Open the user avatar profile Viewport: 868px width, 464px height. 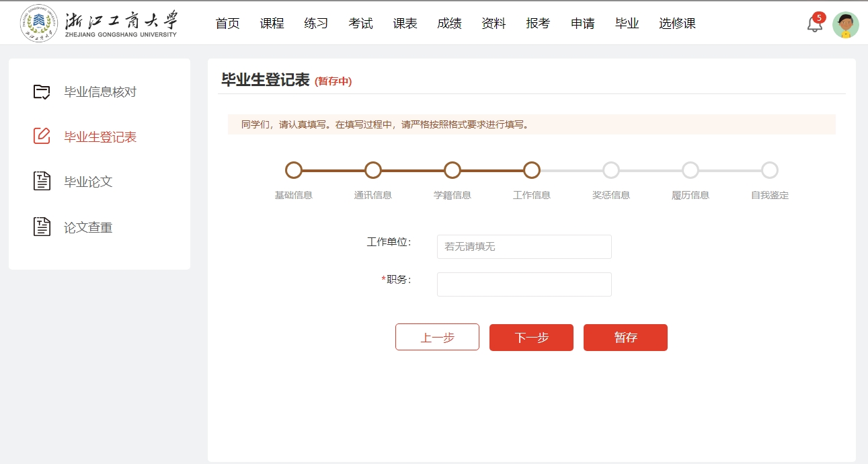(x=845, y=25)
